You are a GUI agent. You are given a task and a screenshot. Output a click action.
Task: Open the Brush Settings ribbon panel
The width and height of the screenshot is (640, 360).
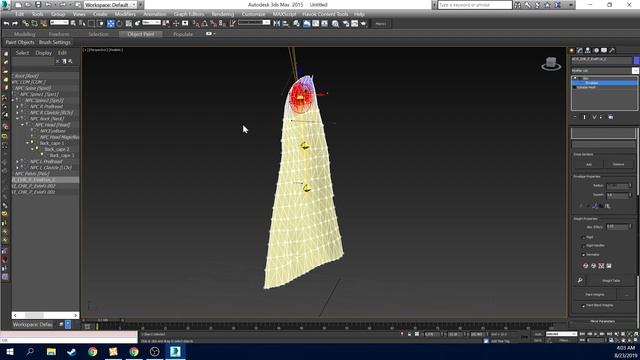(x=55, y=42)
